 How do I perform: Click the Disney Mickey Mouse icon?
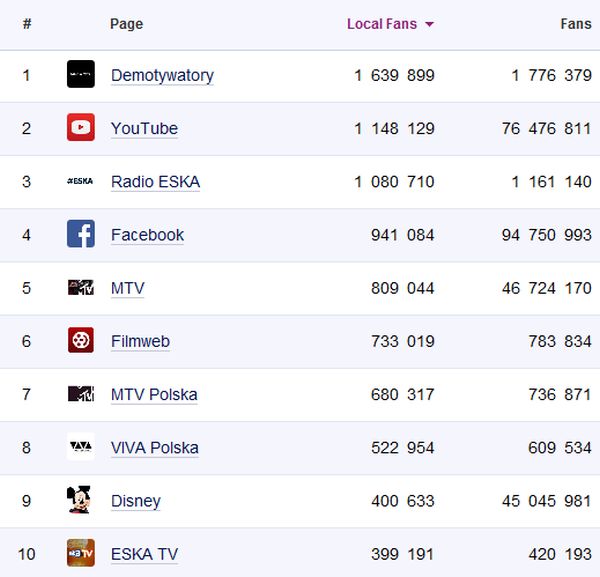point(81,500)
